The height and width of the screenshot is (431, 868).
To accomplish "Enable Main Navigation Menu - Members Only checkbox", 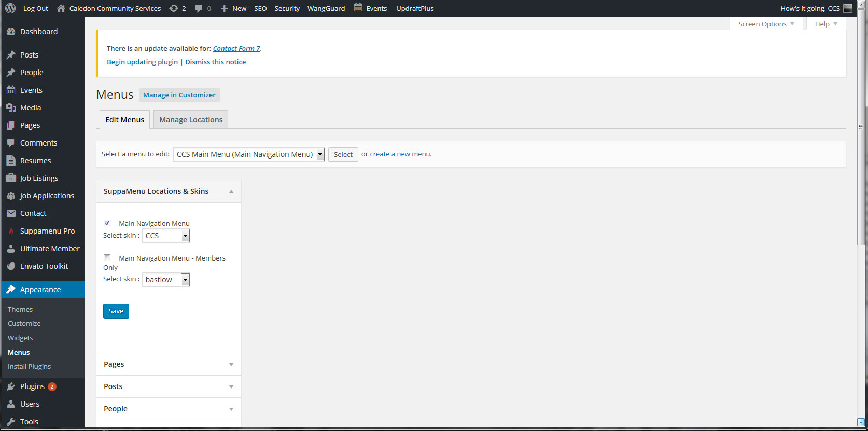I will tap(107, 258).
